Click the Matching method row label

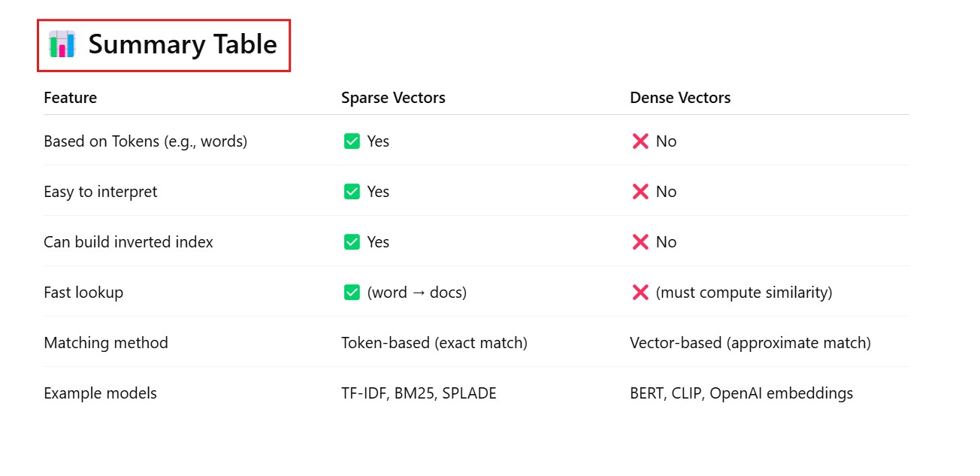[106, 343]
